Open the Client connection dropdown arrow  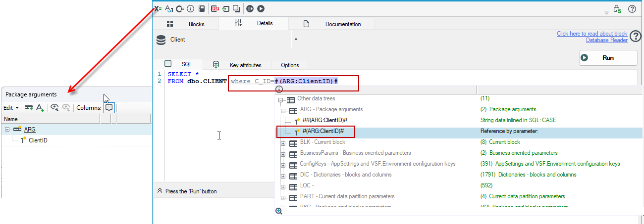pyautogui.click(x=296, y=40)
